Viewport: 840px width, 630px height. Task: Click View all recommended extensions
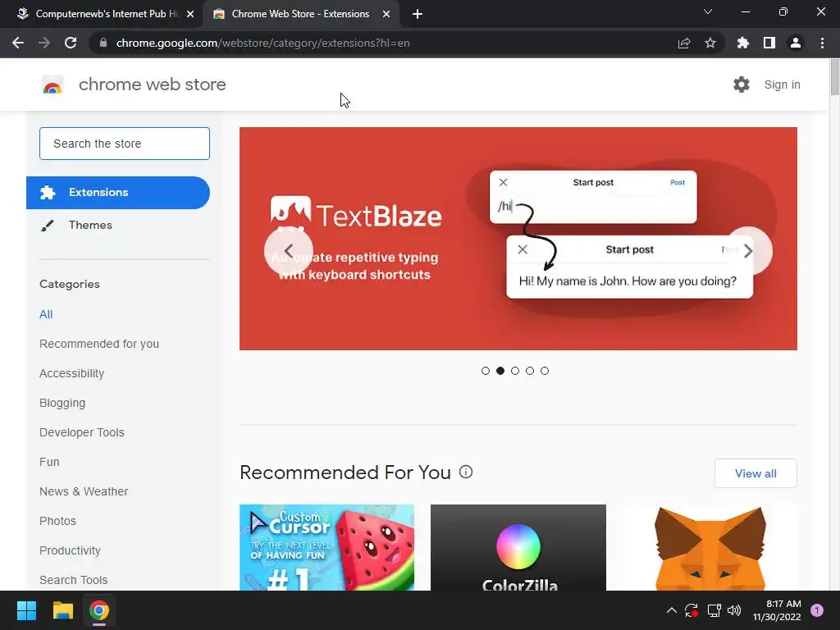(756, 473)
